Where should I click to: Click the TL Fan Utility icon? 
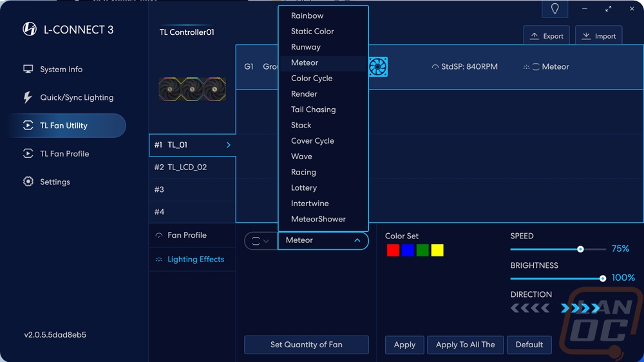(x=28, y=126)
